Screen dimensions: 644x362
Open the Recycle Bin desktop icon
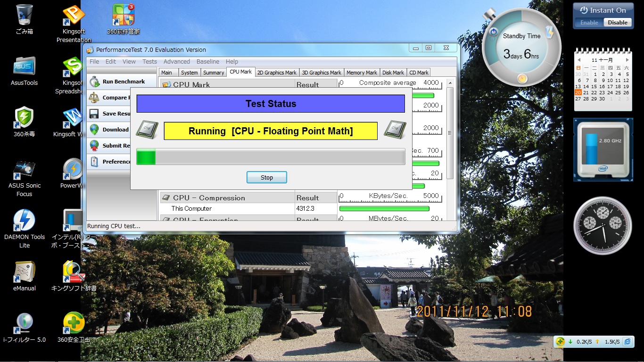pyautogui.click(x=24, y=20)
